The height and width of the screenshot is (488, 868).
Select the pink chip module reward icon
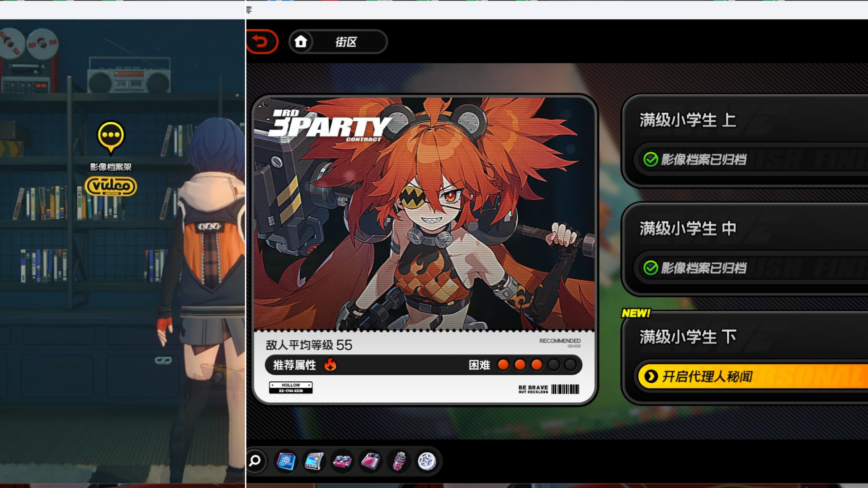point(371,461)
